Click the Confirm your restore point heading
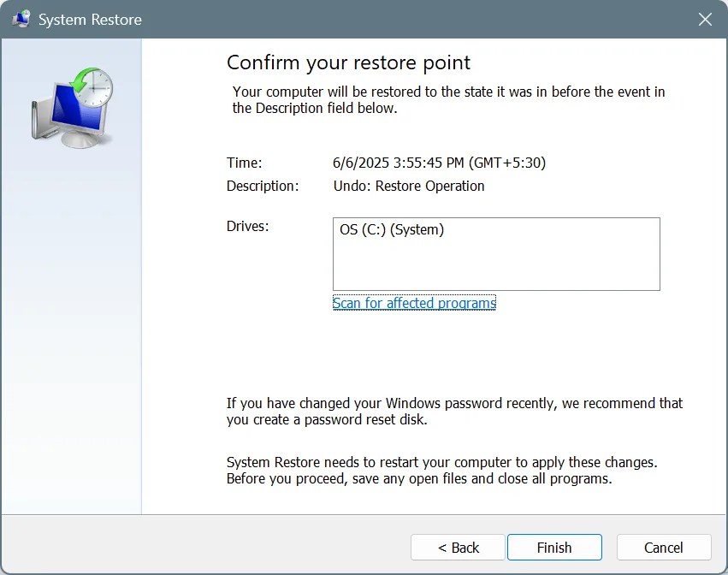 click(x=348, y=62)
